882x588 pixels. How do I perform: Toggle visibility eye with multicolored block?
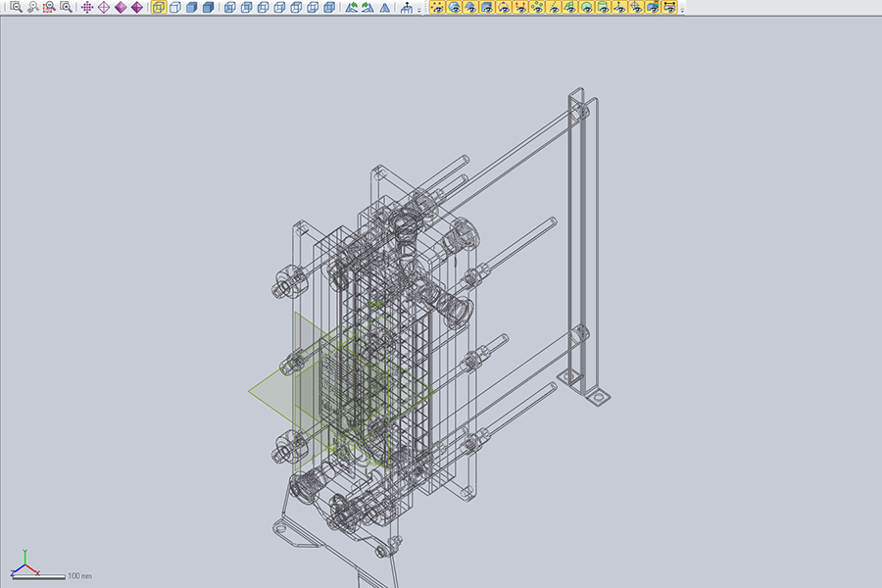653,7
